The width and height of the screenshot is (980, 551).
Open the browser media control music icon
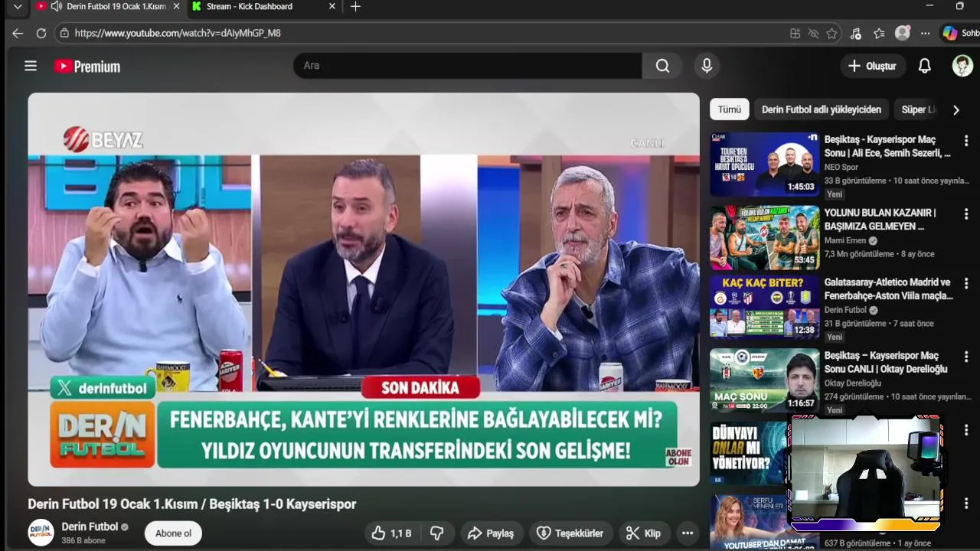pyautogui.click(x=855, y=34)
